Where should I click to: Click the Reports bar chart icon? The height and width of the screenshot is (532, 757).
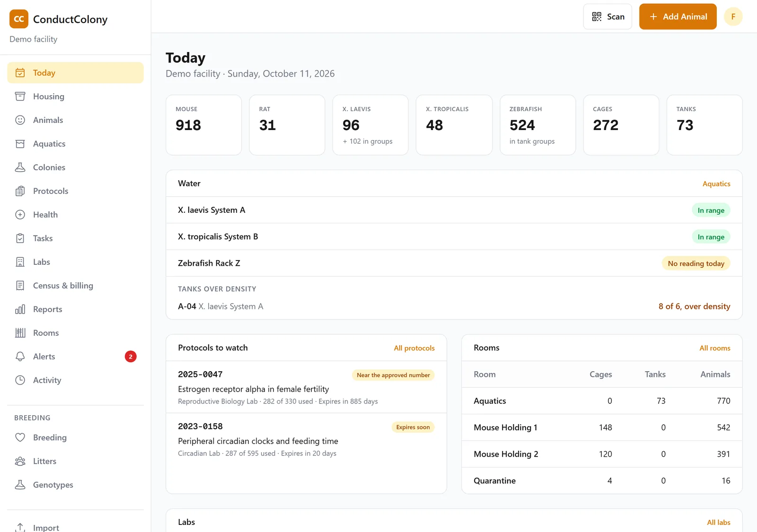[20, 309]
